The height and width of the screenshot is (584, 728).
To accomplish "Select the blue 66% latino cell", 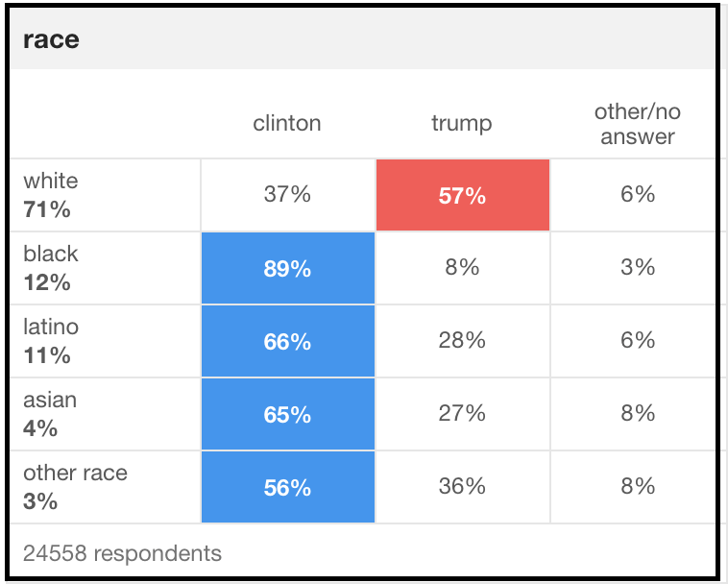I will click(287, 342).
